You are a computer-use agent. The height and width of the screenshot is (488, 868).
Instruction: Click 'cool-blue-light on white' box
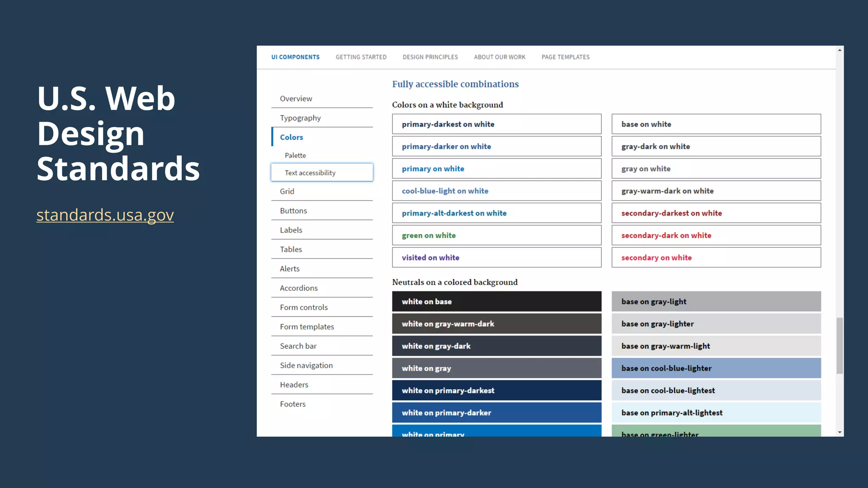click(497, 191)
